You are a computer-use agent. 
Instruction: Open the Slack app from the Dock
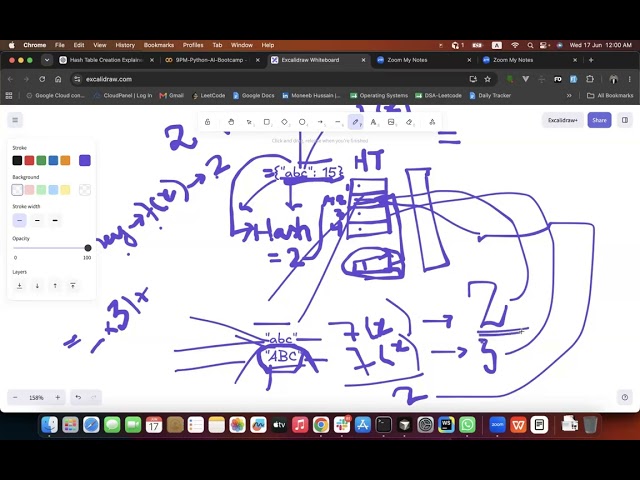click(342, 425)
